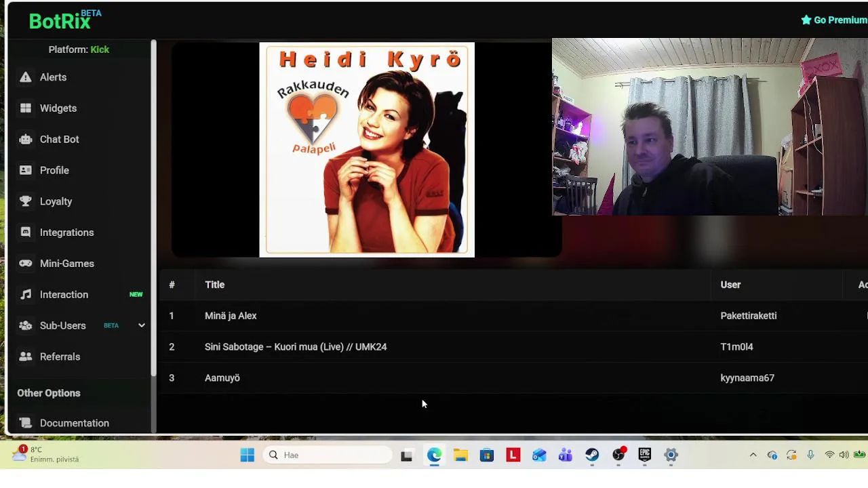Click the Interaction music note icon

point(26,295)
